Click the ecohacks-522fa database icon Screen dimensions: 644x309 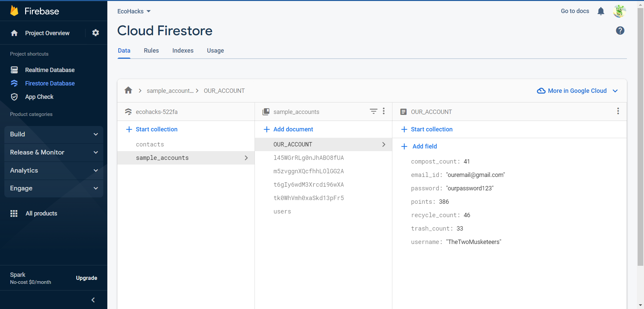[x=128, y=112]
